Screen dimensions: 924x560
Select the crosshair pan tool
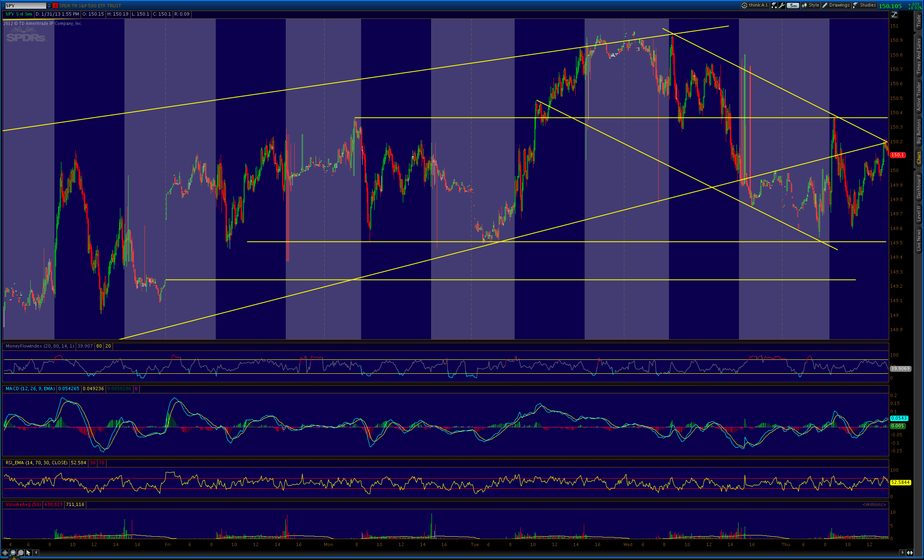point(5,553)
